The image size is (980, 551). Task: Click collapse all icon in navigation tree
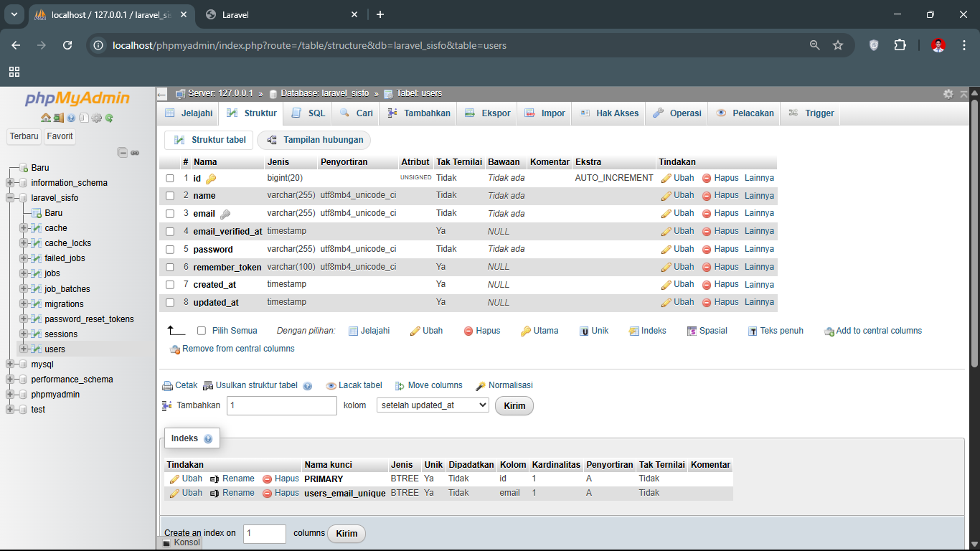pos(123,153)
